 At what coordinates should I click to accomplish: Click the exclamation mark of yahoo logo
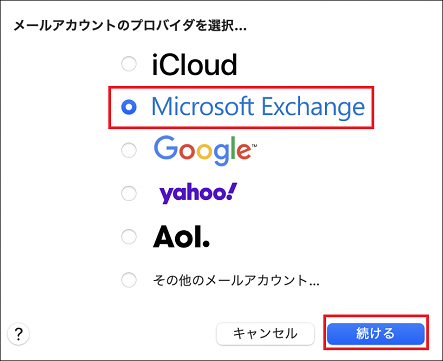231,191
